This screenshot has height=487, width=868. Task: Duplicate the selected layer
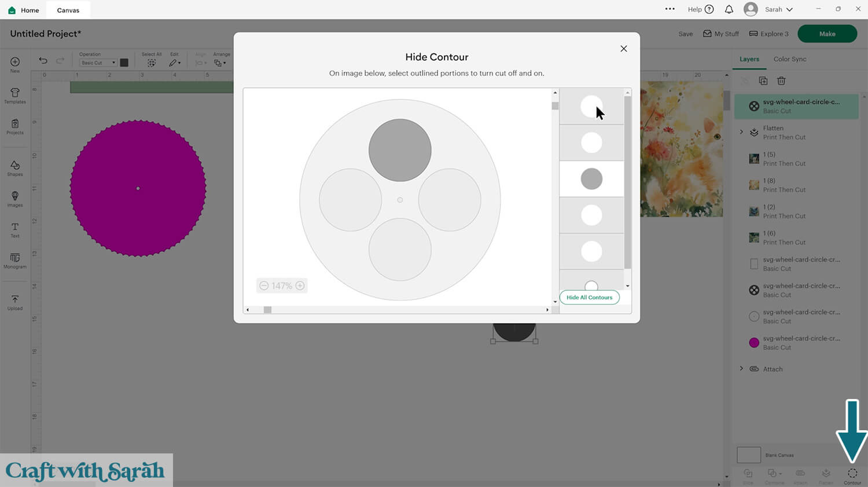pyautogui.click(x=763, y=81)
